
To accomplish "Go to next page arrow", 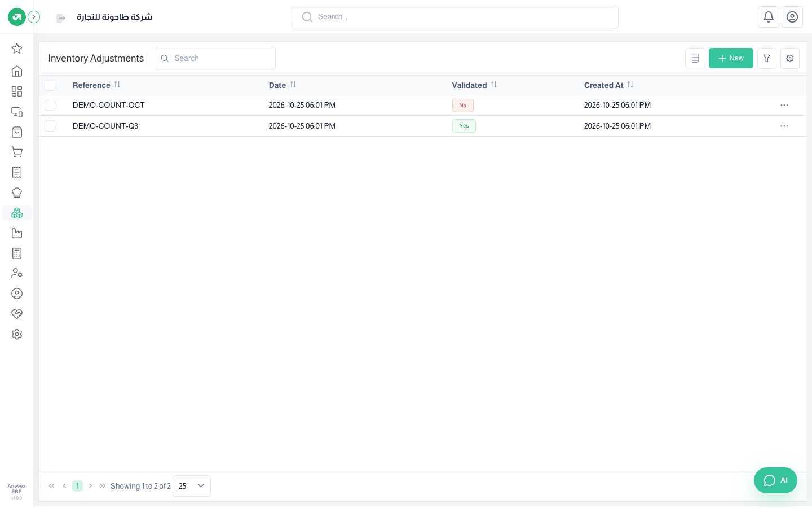I will (x=90, y=486).
